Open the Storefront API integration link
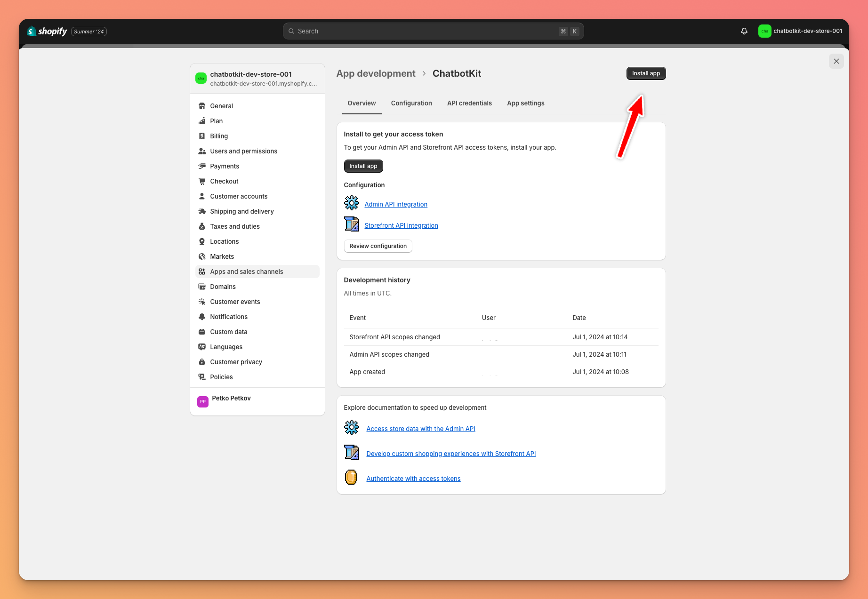The image size is (868, 599). pos(401,225)
